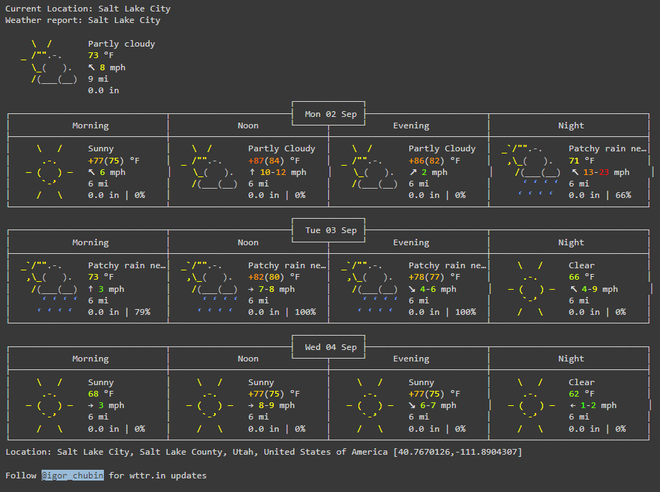The height and width of the screenshot is (492, 660).
Task: Click Monday's Night column heading
Action: [x=571, y=125]
